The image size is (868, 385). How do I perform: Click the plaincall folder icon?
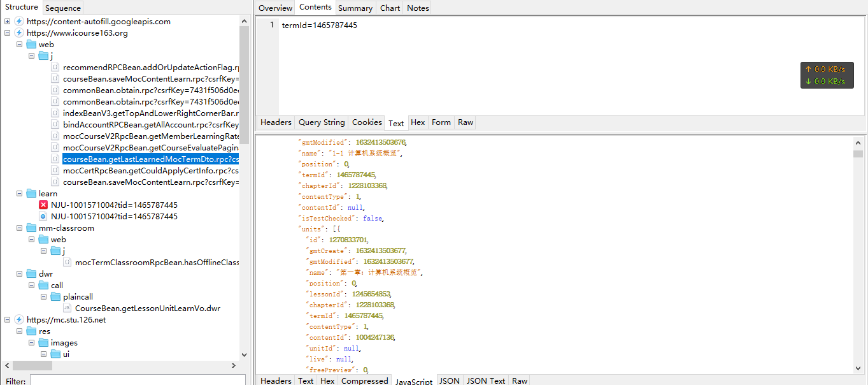pos(55,297)
